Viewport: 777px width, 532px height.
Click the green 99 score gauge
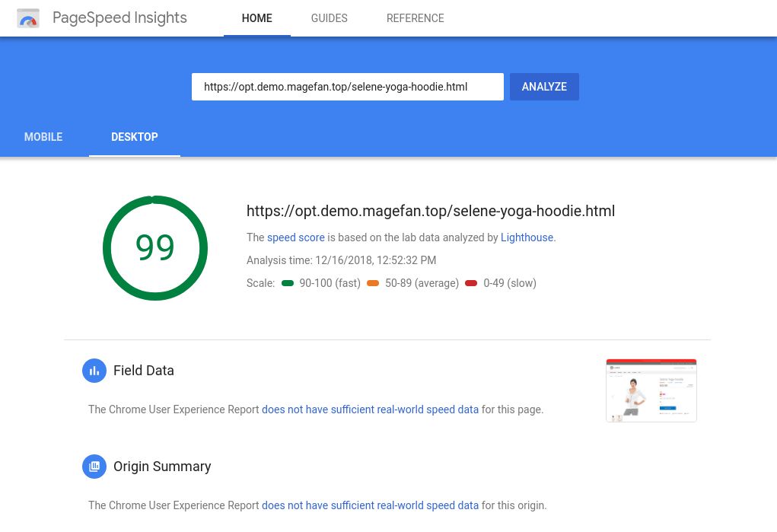(155, 248)
